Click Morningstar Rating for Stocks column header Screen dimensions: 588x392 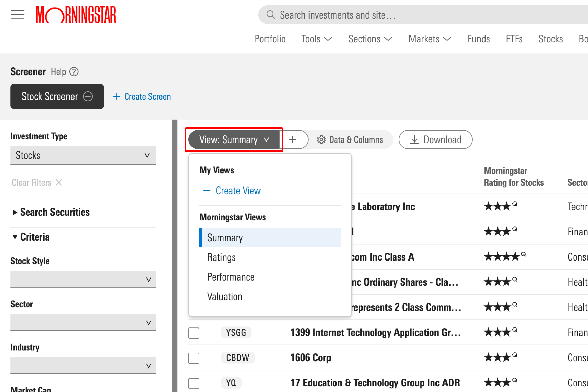click(x=514, y=176)
